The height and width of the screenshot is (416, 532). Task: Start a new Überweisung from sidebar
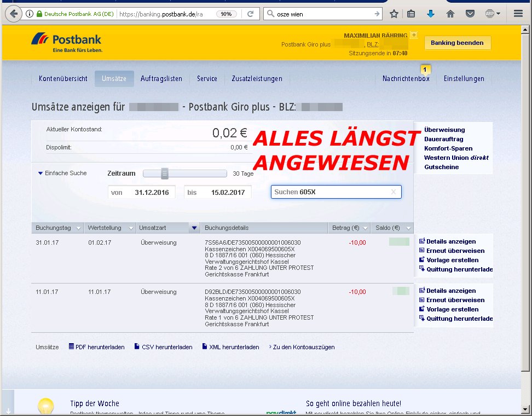[444, 130]
